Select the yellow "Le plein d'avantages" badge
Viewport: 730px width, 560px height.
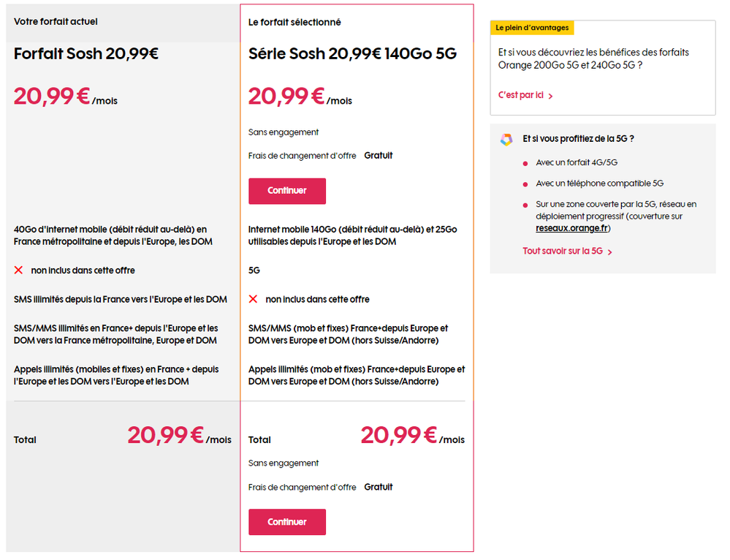531,28
